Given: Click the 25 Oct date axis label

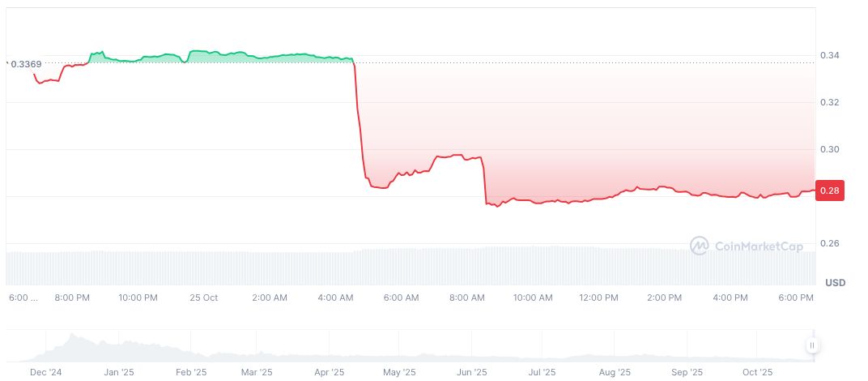Looking at the screenshot, I should click(203, 298).
